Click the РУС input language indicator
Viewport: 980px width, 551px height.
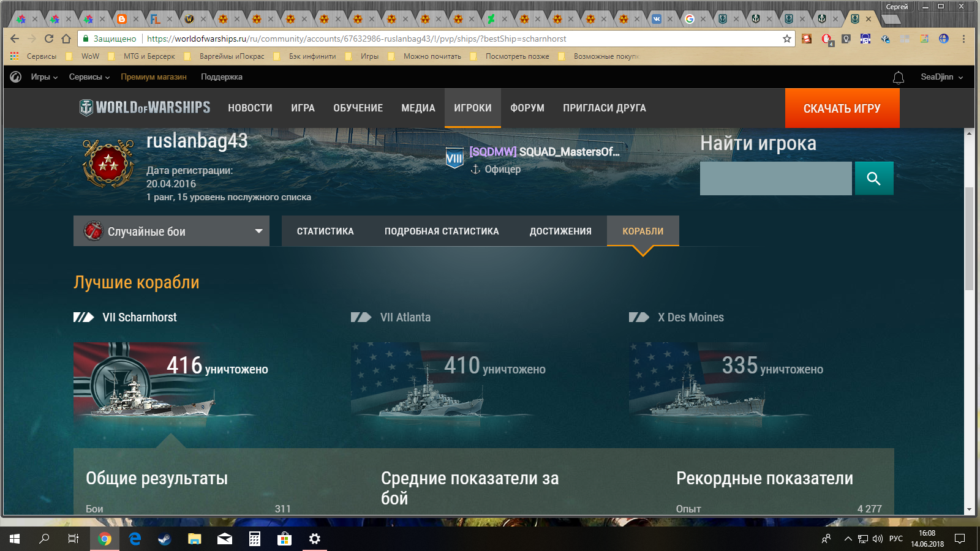[x=896, y=539]
